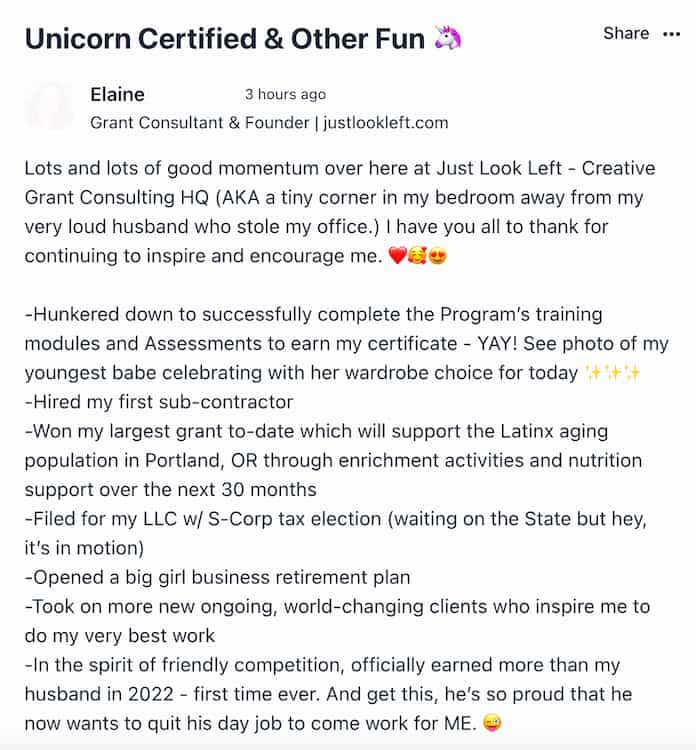The image size is (696, 750).
Task: Visit the justlookleft.com link
Action: point(386,123)
